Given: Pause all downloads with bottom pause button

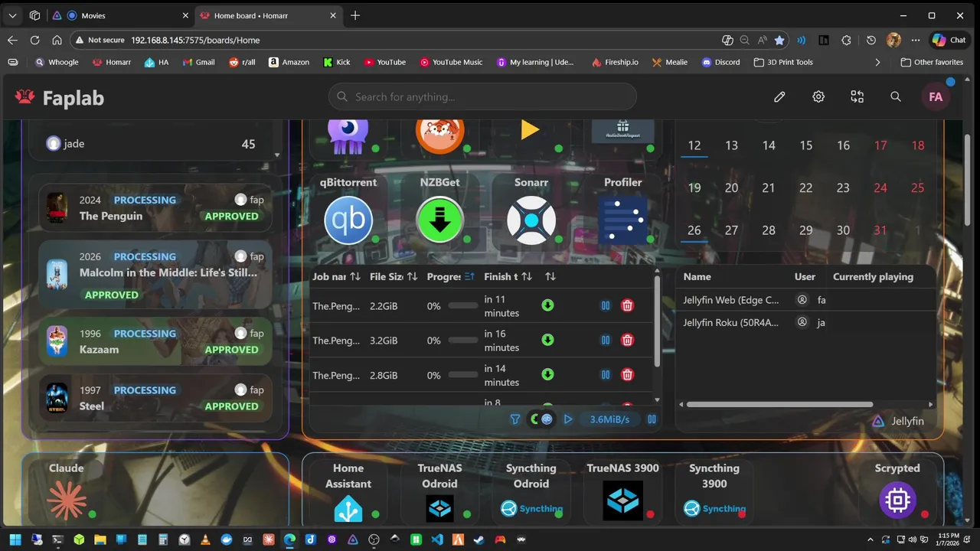Looking at the screenshot, I should tap(652, 419).
